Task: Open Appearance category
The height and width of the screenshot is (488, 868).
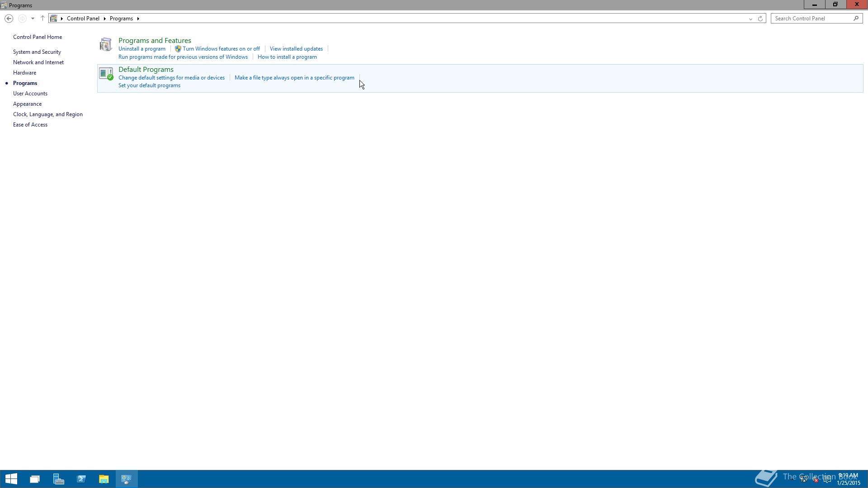Action: [x=28, y=104]
